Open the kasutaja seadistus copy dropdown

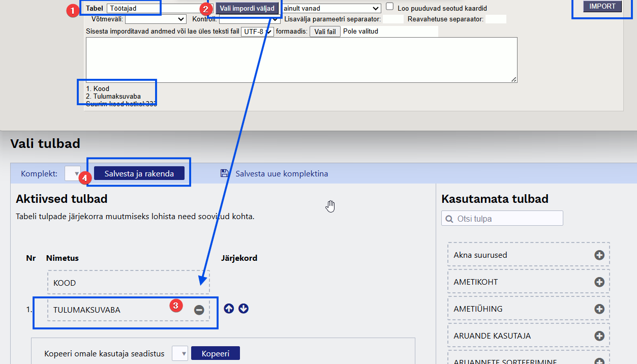click(x=180, y=353)
